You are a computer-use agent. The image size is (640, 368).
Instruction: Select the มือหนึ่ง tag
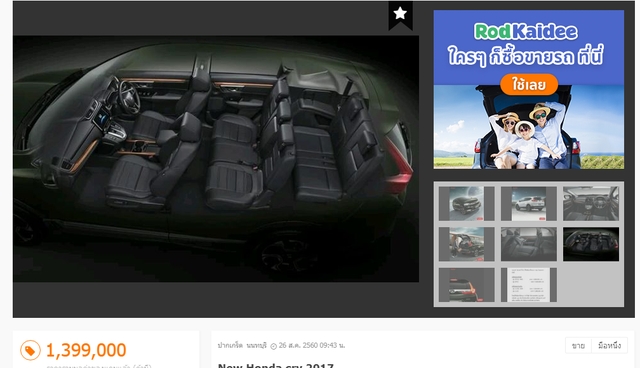(609, 346)
